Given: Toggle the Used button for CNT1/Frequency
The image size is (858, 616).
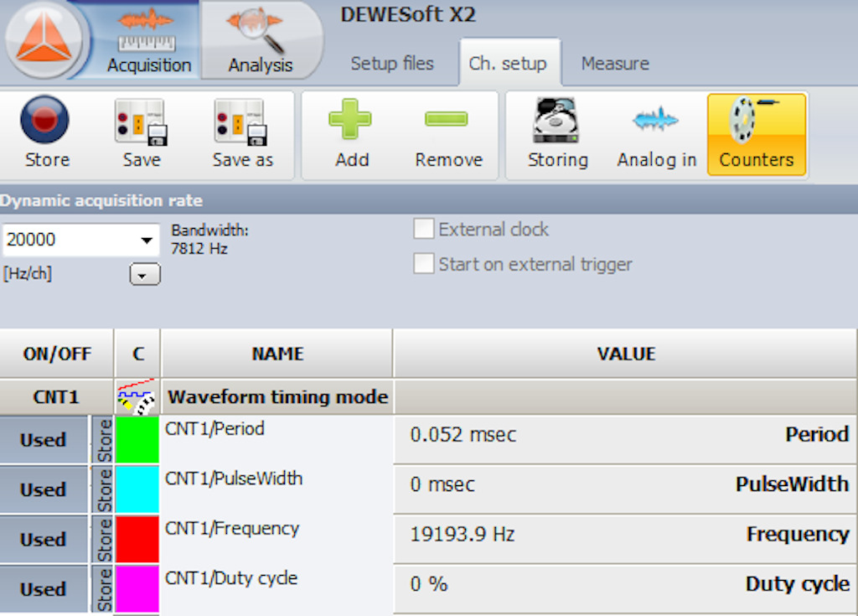Looking at the screenshot, I should [44, 540].
